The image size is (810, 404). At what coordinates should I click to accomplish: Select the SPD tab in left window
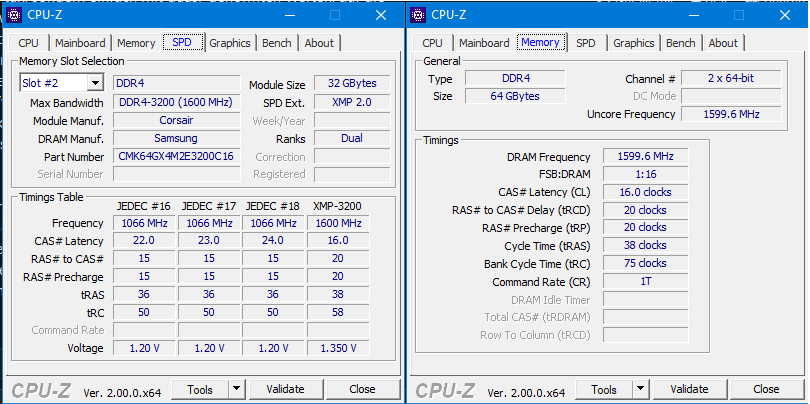182,42
